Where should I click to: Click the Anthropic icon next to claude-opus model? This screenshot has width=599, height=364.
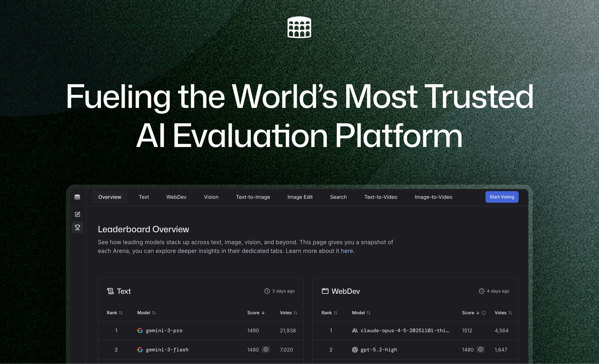pyautogui.click(x=355, y=330)
